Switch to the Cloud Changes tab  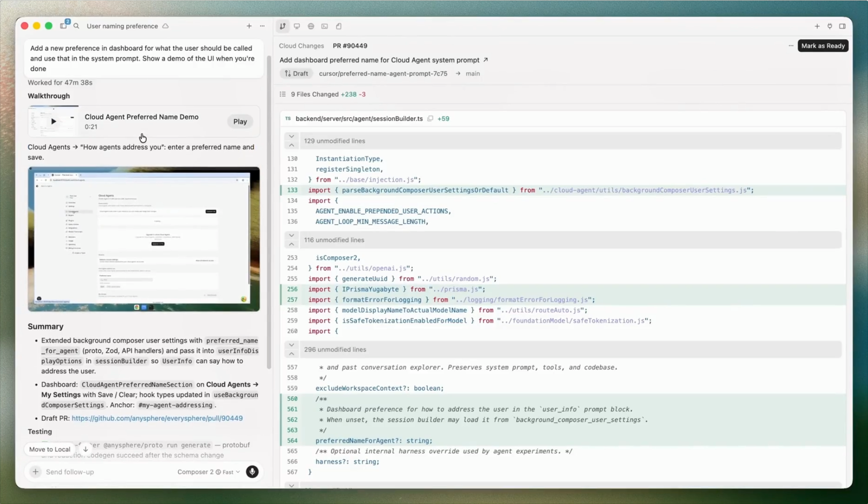coord(301,46)
